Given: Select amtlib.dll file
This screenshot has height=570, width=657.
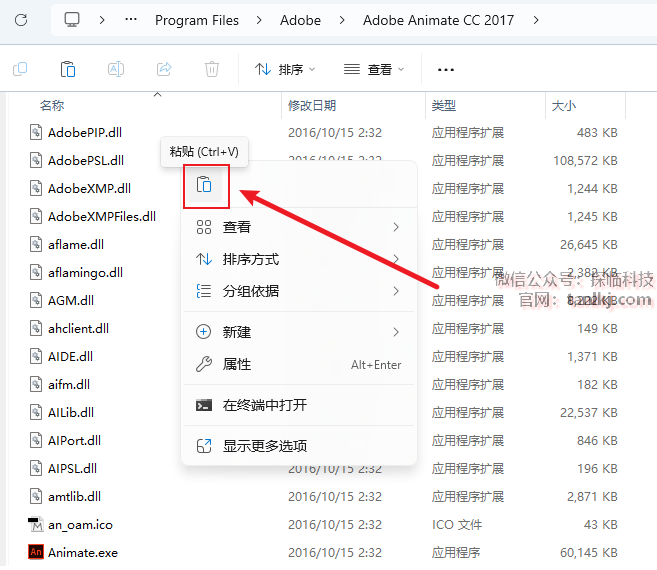Looking at the screenshot, I should [x=75, y=497].
